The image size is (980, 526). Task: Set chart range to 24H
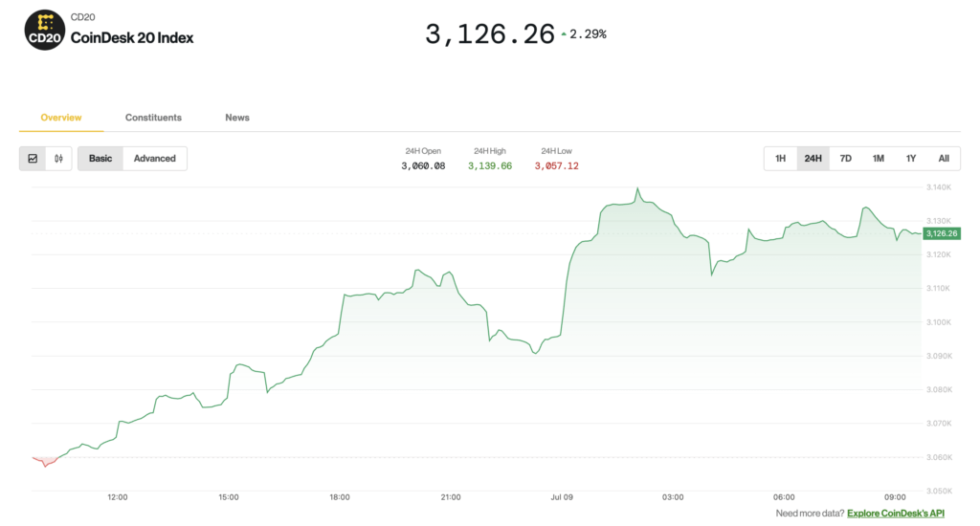pos(813,159)
